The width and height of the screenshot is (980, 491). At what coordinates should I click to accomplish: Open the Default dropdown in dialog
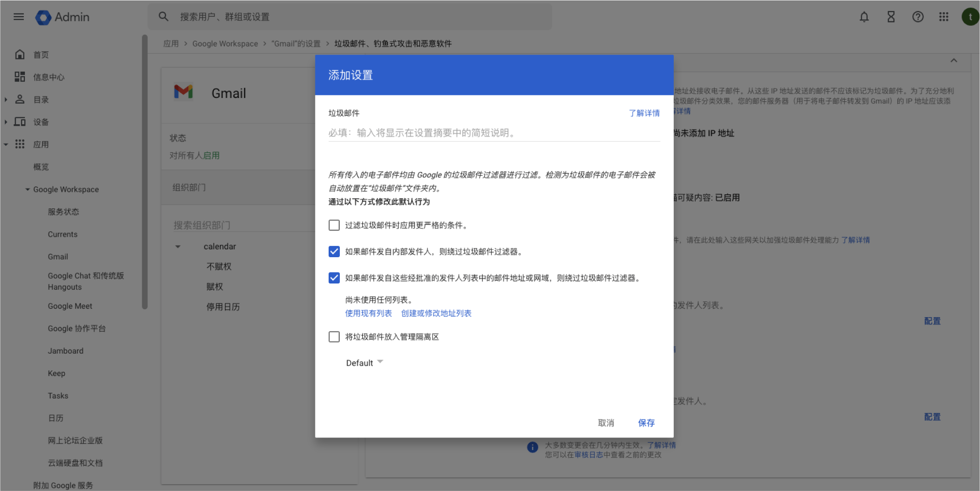coord(364,362)
